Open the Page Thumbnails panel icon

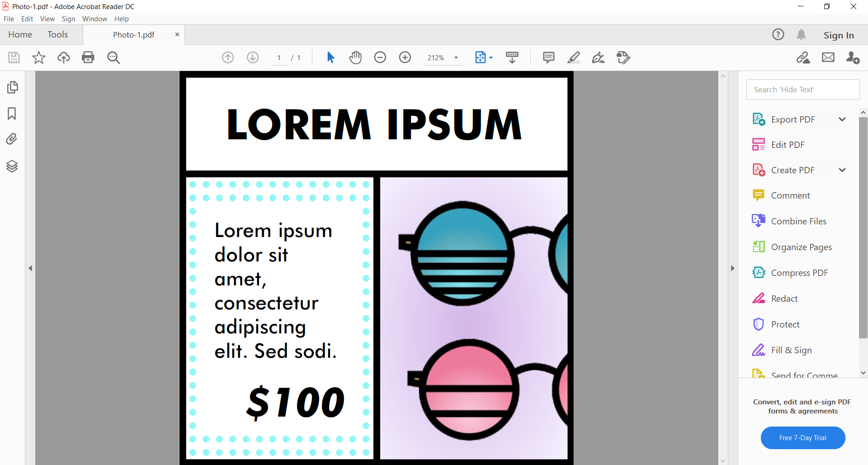(x=12, y=87)
